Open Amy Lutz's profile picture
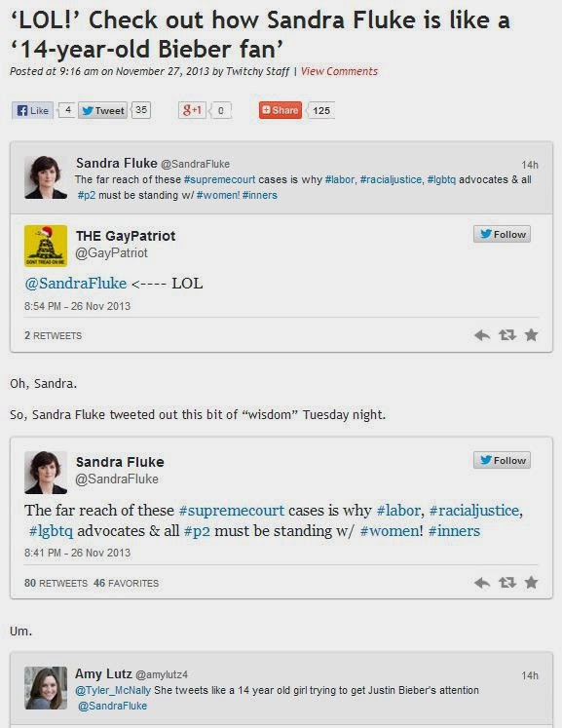 [x=46, y=688]
